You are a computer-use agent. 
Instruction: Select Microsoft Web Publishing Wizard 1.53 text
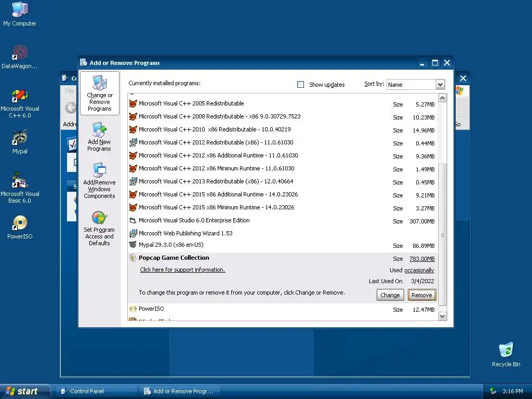tap(185, 233)
